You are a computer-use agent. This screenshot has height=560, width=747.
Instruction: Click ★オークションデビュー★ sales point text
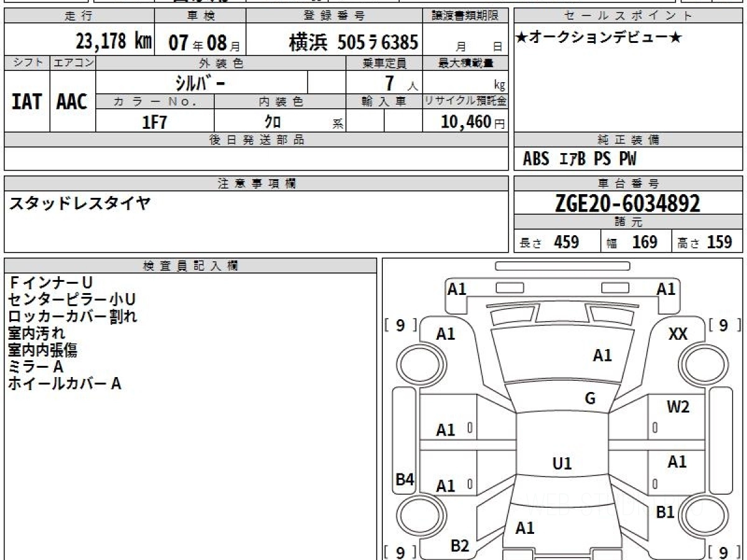599,39
